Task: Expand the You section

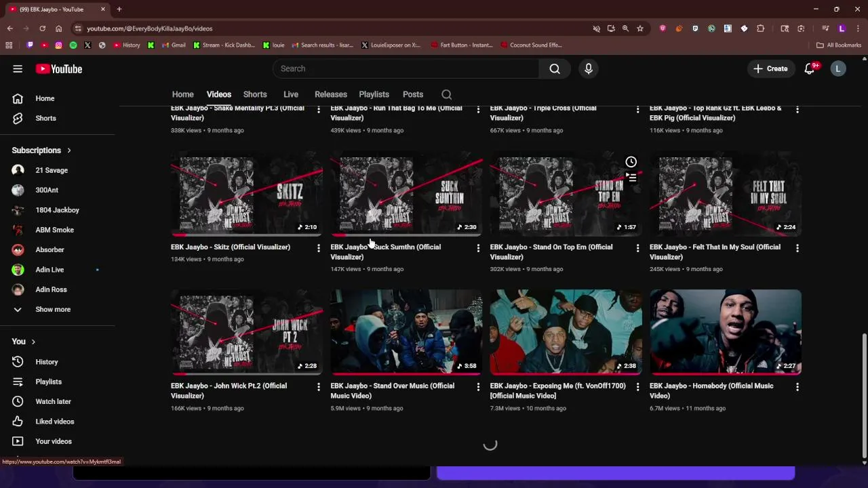Action: [24, 342]
